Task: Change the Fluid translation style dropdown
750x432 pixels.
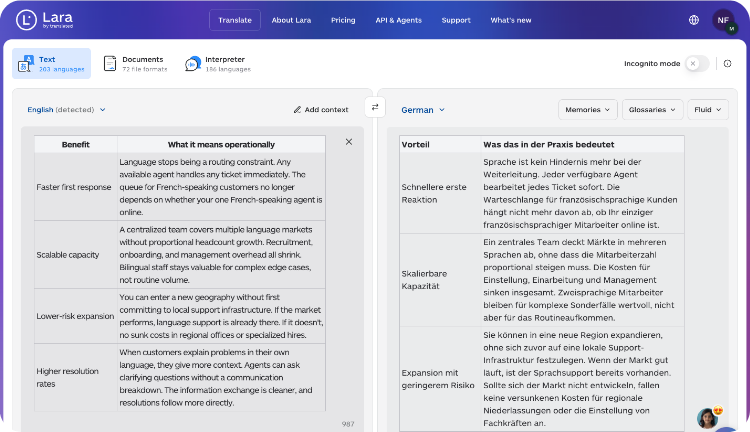Action: tap(708, 109)
